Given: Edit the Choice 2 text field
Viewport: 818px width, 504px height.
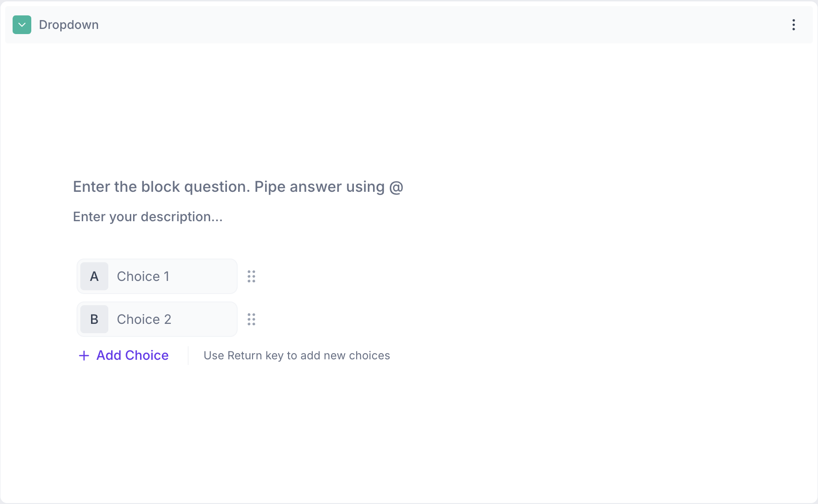Looking at the screenshot, I should pyautogui.click(x=173, y=319).
